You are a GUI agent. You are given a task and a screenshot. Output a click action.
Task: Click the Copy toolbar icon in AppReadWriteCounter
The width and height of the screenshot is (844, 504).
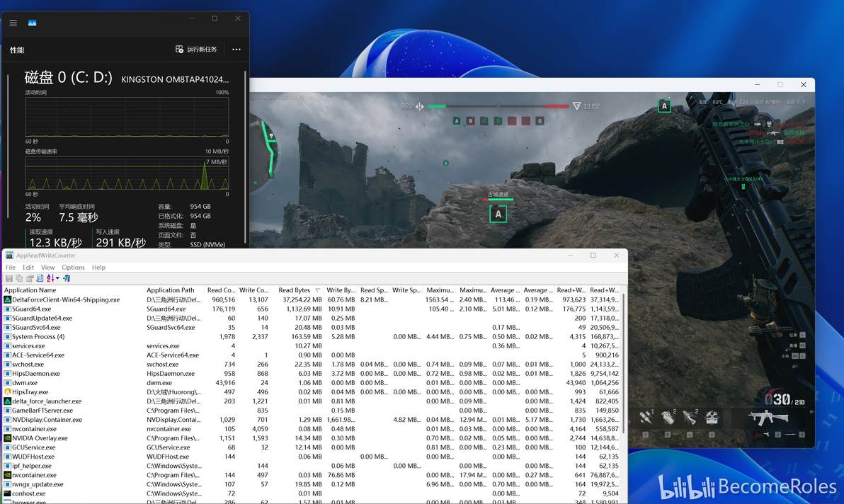pos(19,278)
